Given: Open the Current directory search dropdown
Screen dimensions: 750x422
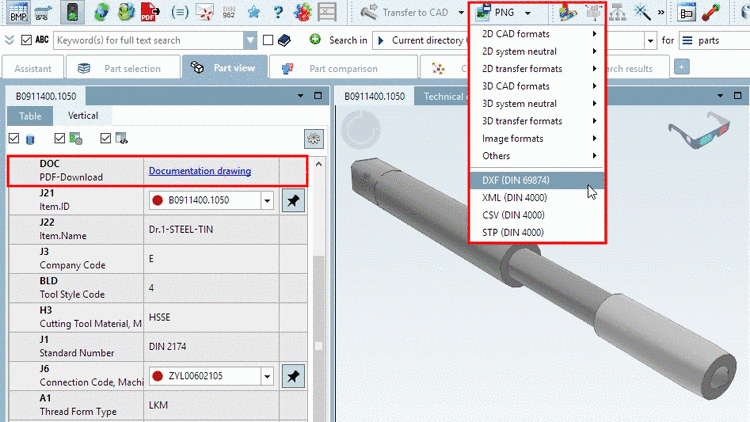Looking at the screenshot, I should pyautogui.click(x=650, y=41).
